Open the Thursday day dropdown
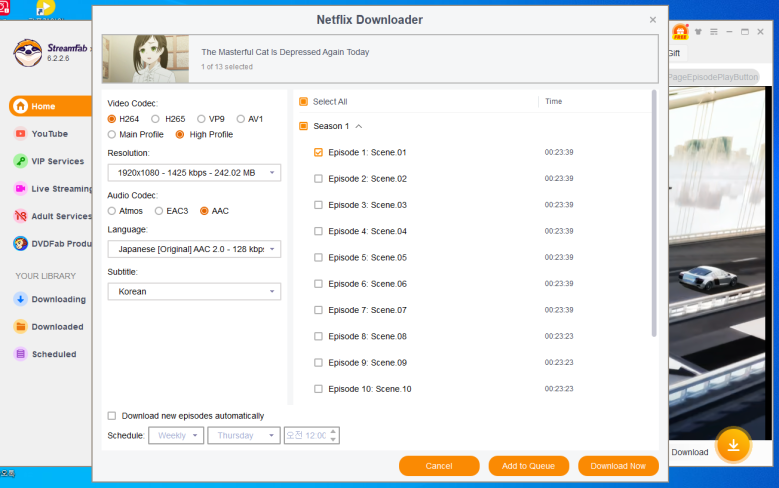This screenshot has width=779, height=488. (x=243, y=435)
